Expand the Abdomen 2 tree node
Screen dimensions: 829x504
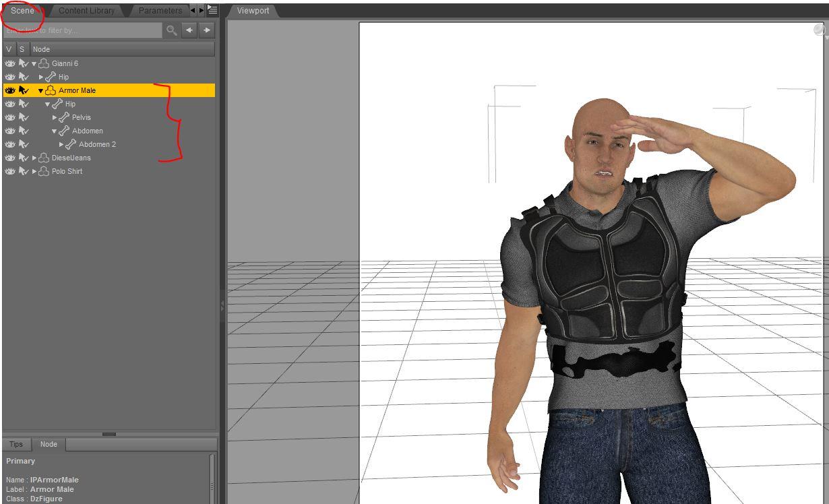[x=61, y=144]
